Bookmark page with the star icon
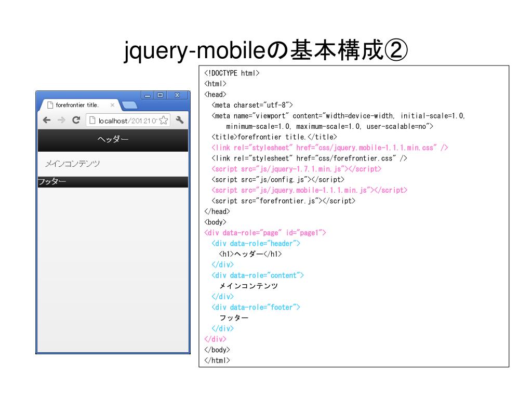This screenshot has height=399, width=532. tap(164, 120)
